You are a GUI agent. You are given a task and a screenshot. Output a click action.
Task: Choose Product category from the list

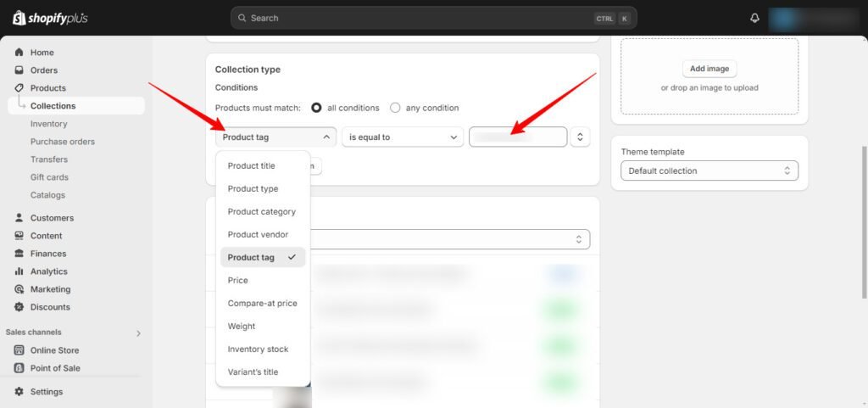[x=263, y=211]
